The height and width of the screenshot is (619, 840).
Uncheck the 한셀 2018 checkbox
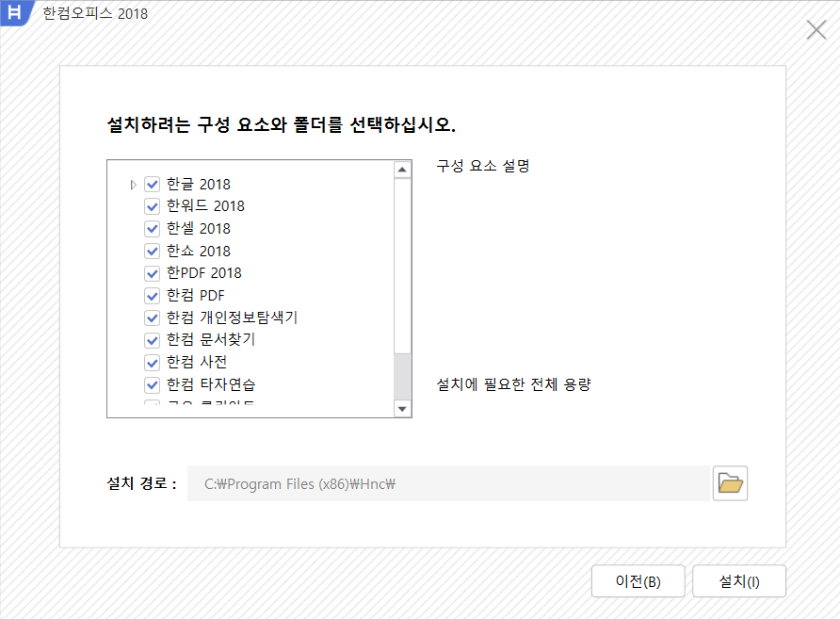153,229
